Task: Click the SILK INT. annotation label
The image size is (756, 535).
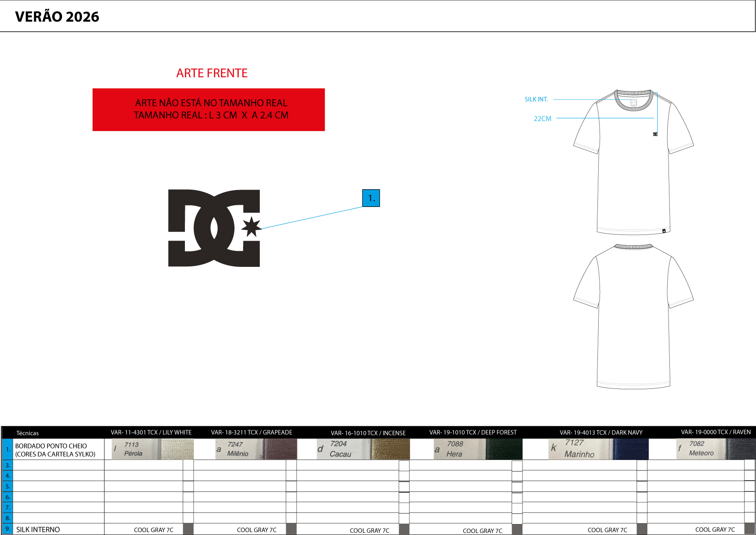Action: (x=536, y=100)
